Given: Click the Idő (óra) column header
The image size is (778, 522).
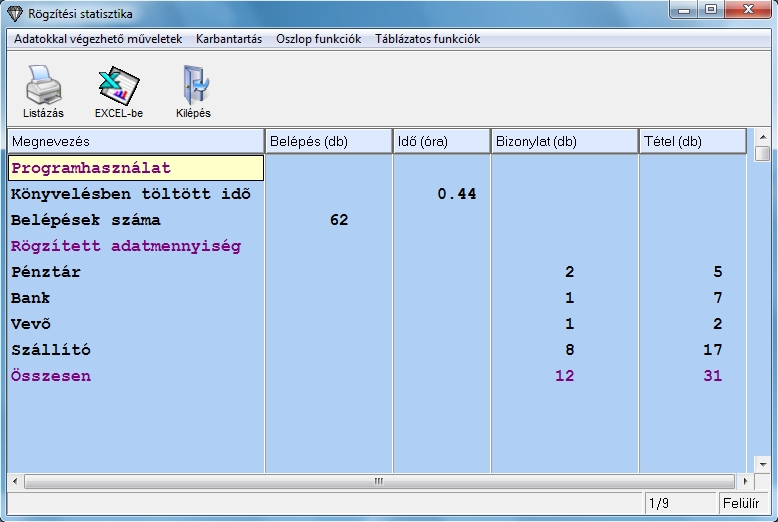Looking at the screenshot, I should pos(441,142).
